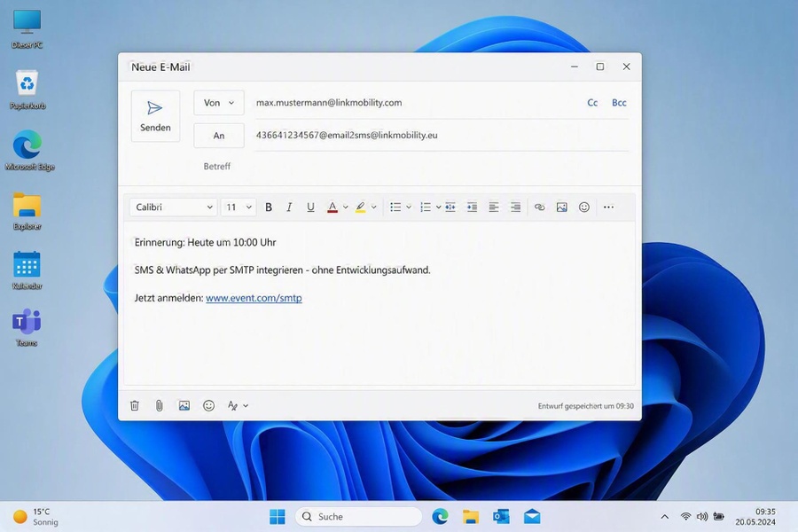Viewport: 798px width, 532px height.
Task: Expand the bullet list style arrow
Action: [409, 207]
